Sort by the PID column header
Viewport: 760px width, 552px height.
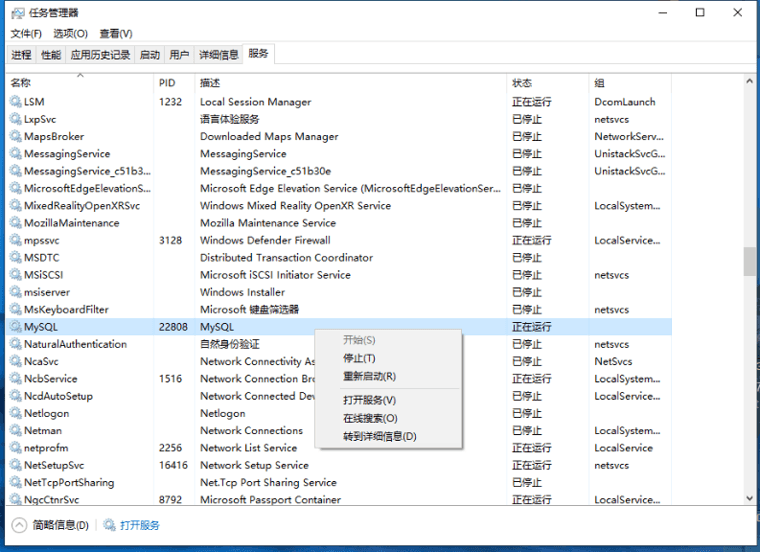[174, 83]
